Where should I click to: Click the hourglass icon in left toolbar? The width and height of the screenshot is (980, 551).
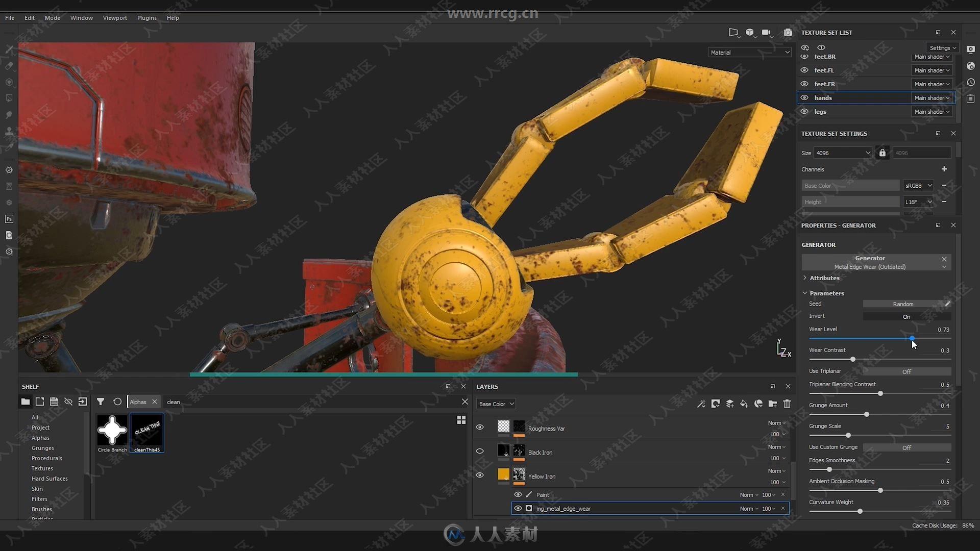[9, 186]
